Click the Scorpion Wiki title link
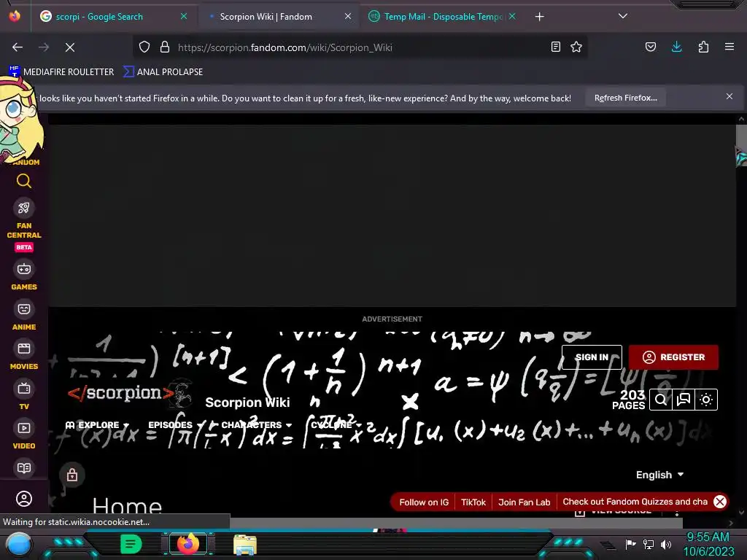747x560 pixels. pos(247,402)
